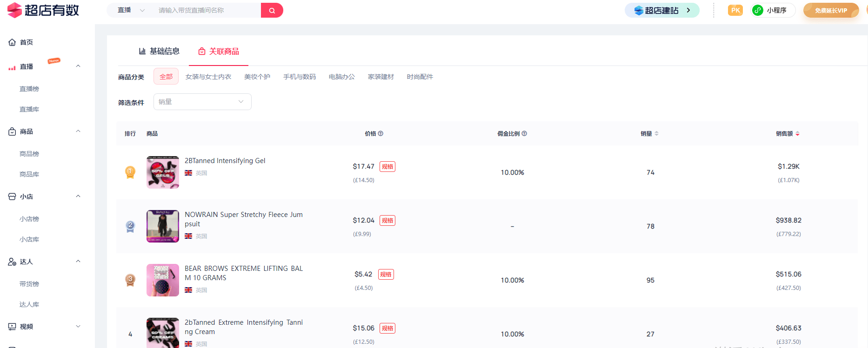
Task: Open 商品库 in the sidebar
Action: [29, 174]
